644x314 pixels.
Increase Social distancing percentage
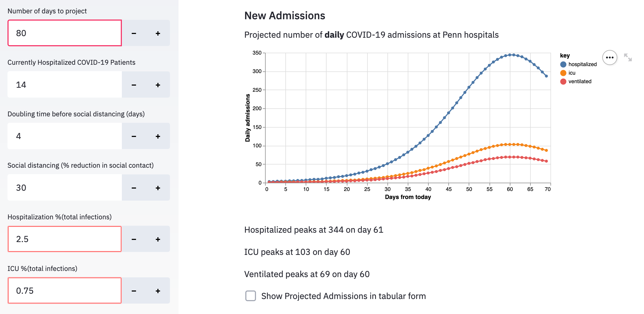(158, 187)
